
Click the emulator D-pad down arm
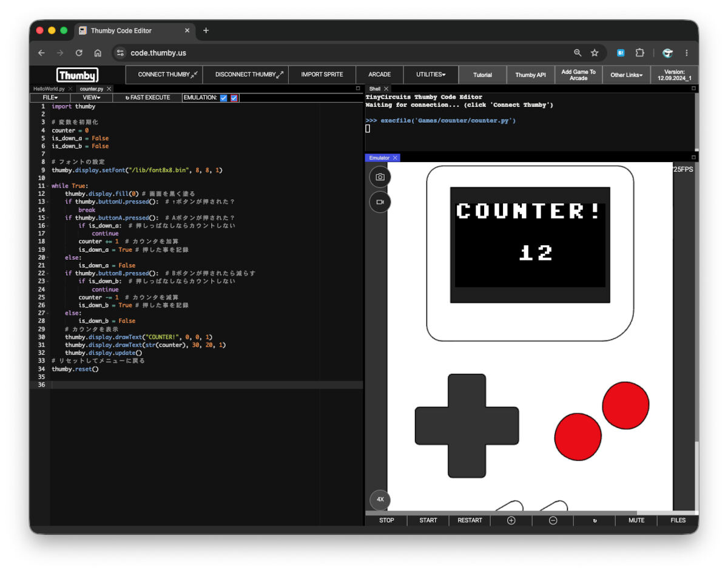tap(467, 461)
